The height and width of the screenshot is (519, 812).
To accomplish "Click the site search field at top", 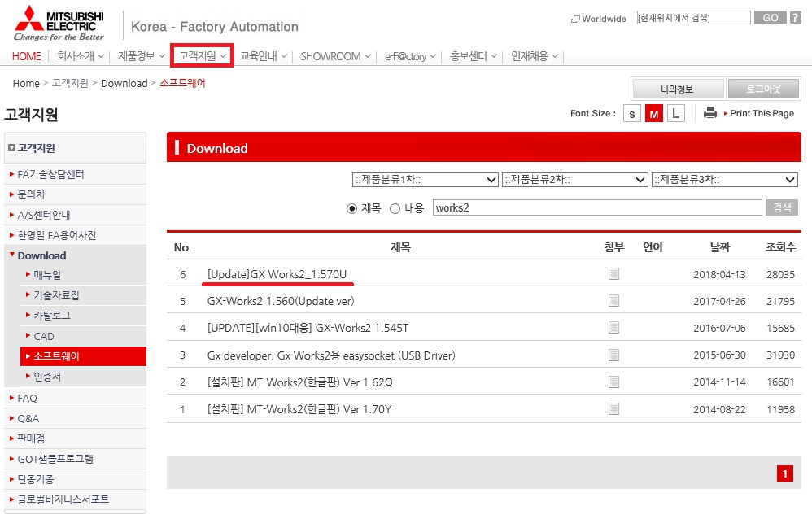I will pos(694,18).
